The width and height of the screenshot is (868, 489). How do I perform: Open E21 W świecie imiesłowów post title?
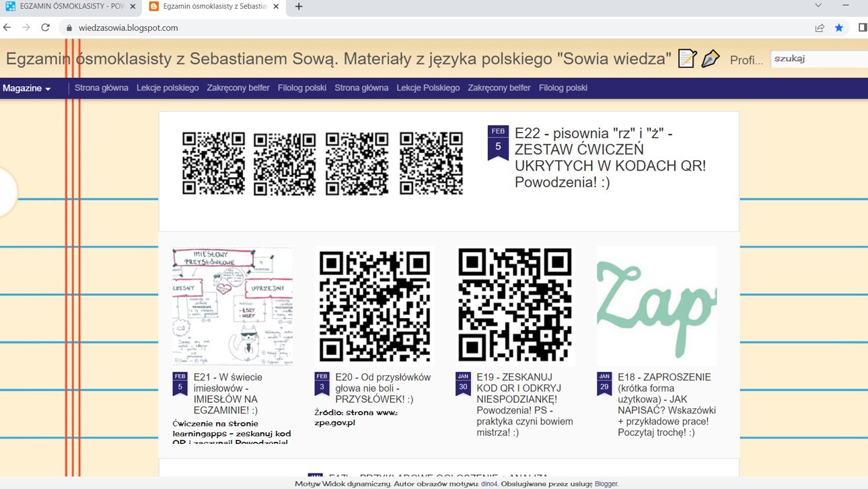tap(228, 393)
